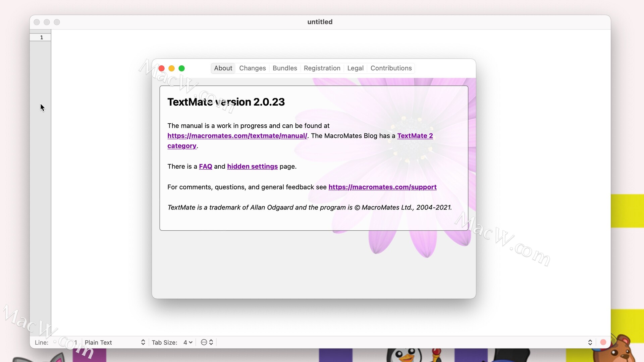Click the Plain Text dropdown arrow

[x=143, y=343]
